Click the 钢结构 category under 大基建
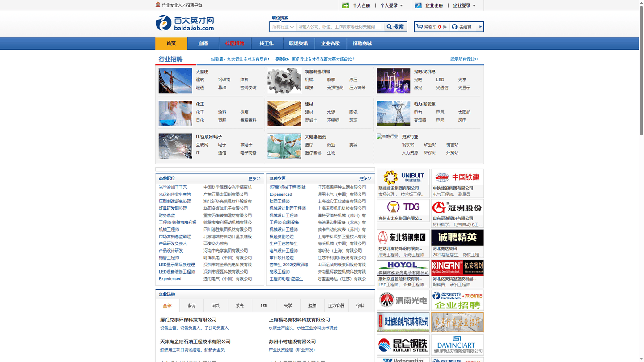644x362 pixels. tap(224, 80)
